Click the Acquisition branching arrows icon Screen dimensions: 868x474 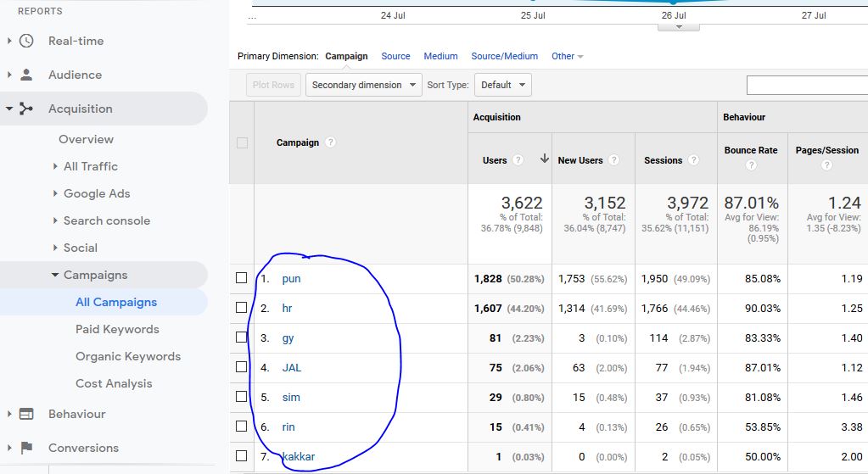(x=26, y=109)
